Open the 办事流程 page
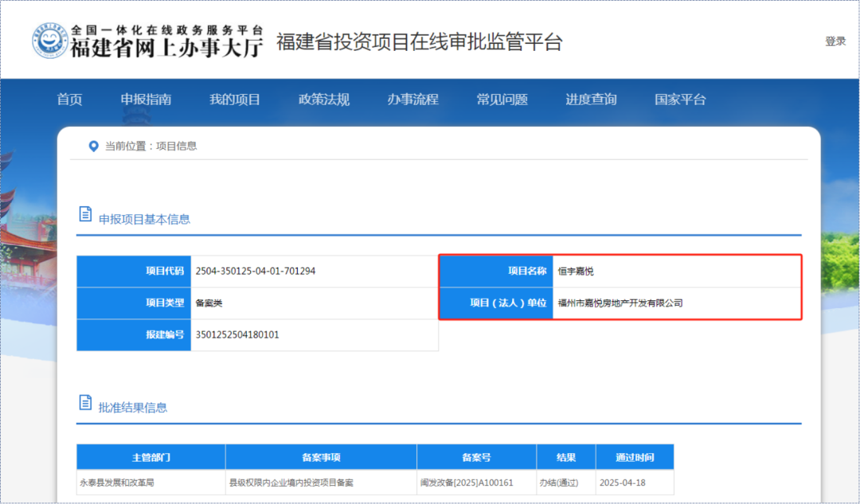The width and height of the screenshot is (860, 504). click(412, 99)
